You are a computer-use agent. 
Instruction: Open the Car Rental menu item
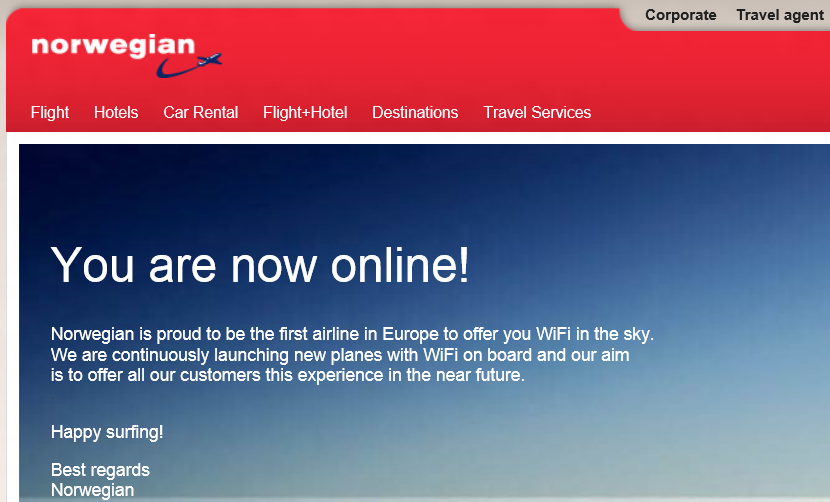[x=201, y=112]
